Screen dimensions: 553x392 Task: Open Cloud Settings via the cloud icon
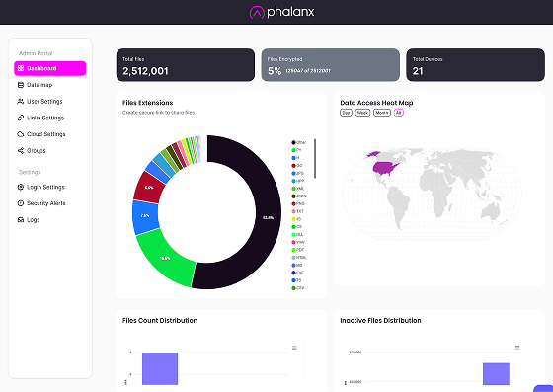(21, 134)
